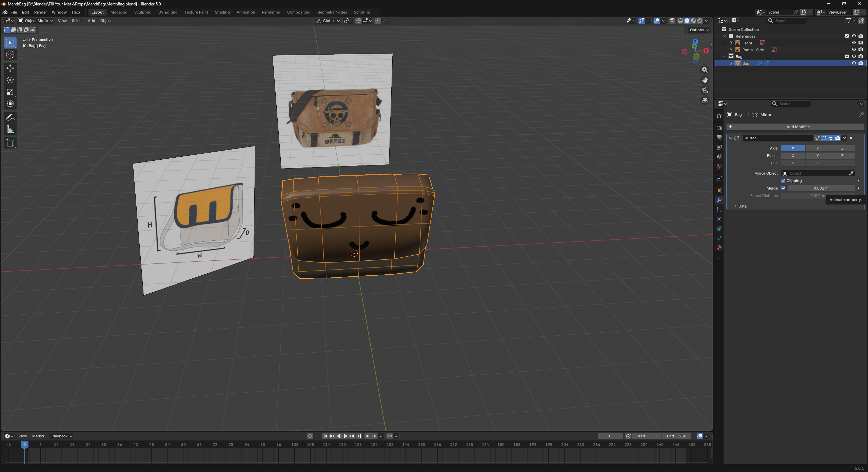Activate the Transform tool
The image size is (868, 472).
(x=10, y=104)
